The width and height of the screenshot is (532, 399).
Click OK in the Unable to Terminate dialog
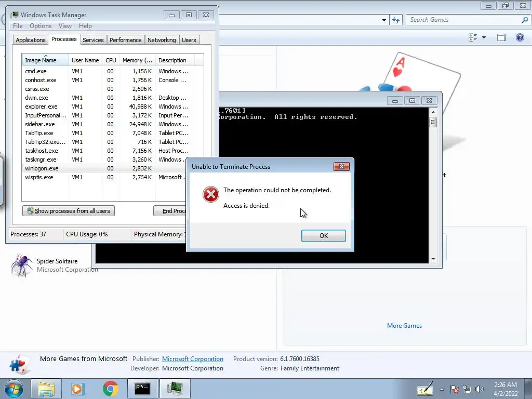(x=323, y=235)
